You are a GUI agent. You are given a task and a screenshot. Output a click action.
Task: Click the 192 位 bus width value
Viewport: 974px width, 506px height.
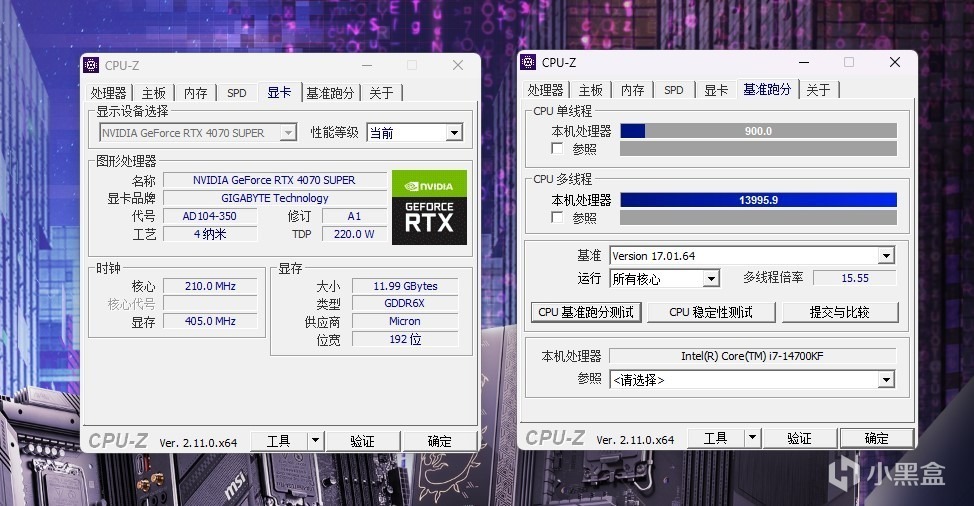click(x=405, y=339)
